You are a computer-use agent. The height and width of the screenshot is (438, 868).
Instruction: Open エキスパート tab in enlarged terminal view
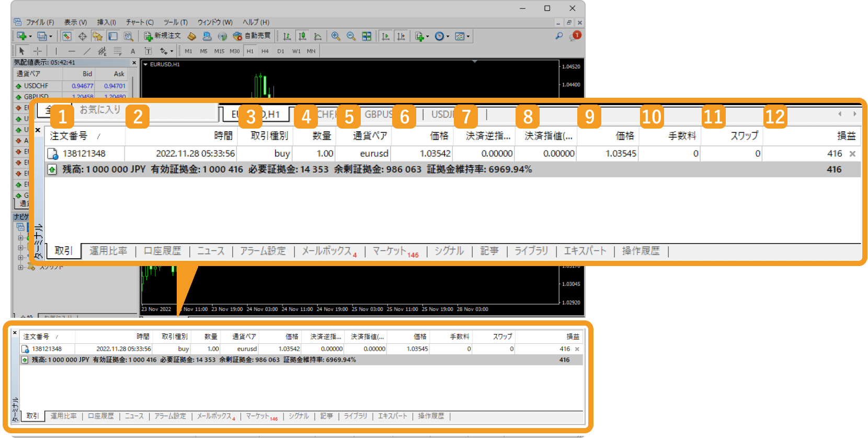(x=585, y=251)
